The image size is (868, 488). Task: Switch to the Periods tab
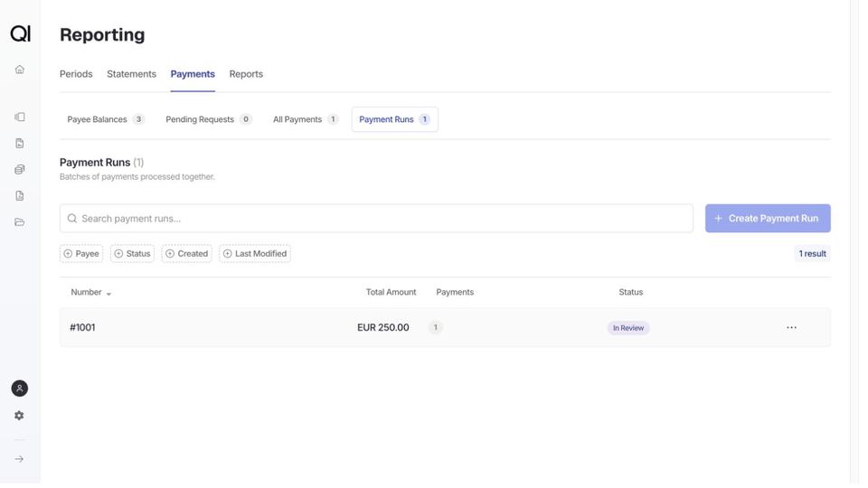[x=76, y=75]
